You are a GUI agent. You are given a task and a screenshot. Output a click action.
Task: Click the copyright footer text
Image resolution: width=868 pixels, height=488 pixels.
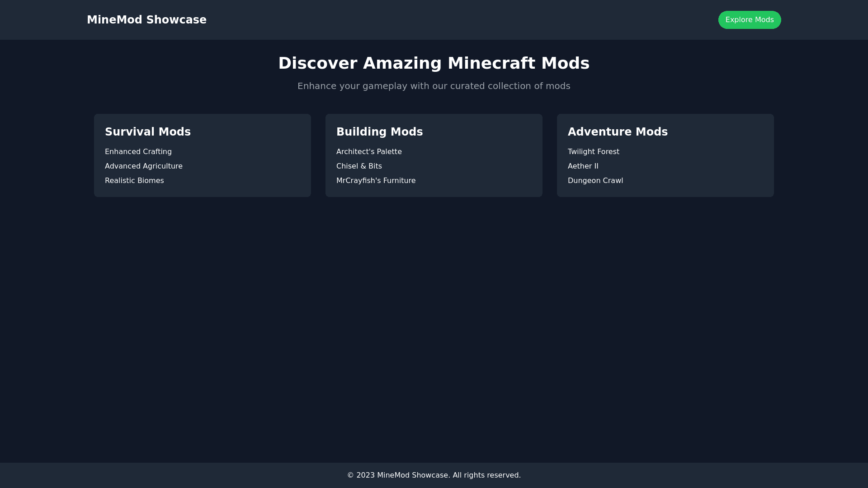click(x=434, y=475)
